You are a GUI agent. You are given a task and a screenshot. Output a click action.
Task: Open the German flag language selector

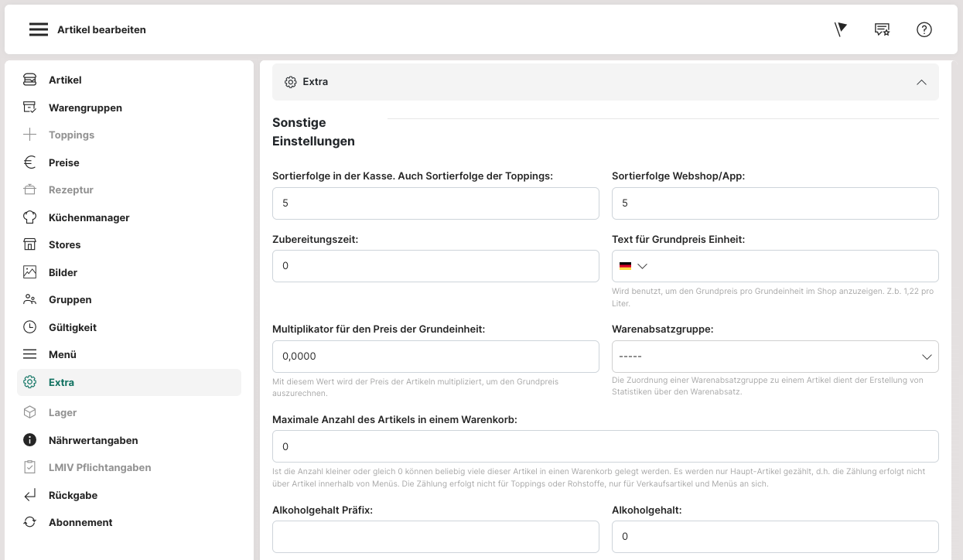pos(632,266)
